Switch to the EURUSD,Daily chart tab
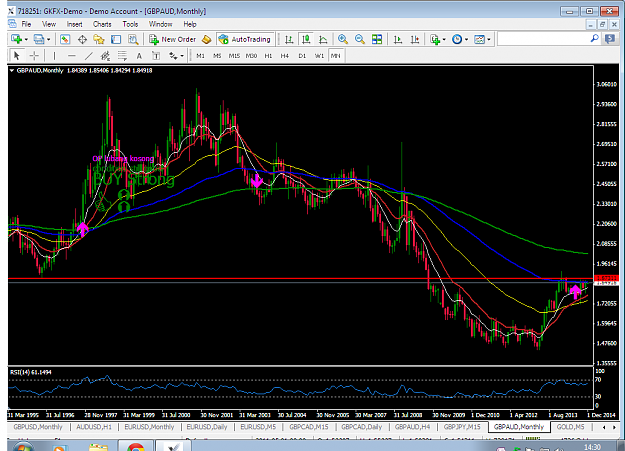Screen dimensions: 625x451 (x=207, y=427)
